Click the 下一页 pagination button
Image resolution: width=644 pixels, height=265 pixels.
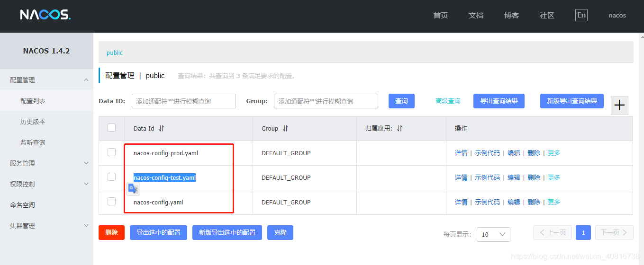coord(614,232)
